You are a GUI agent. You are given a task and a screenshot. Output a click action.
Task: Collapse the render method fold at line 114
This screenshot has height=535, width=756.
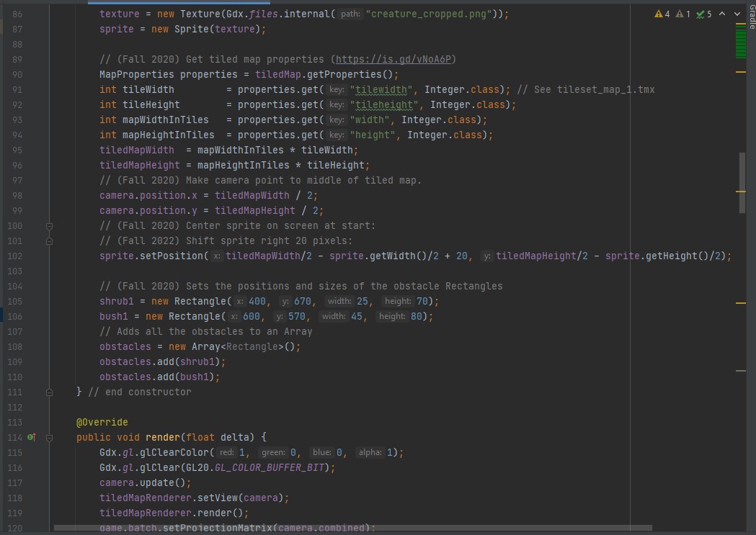[x=48, y=437]
